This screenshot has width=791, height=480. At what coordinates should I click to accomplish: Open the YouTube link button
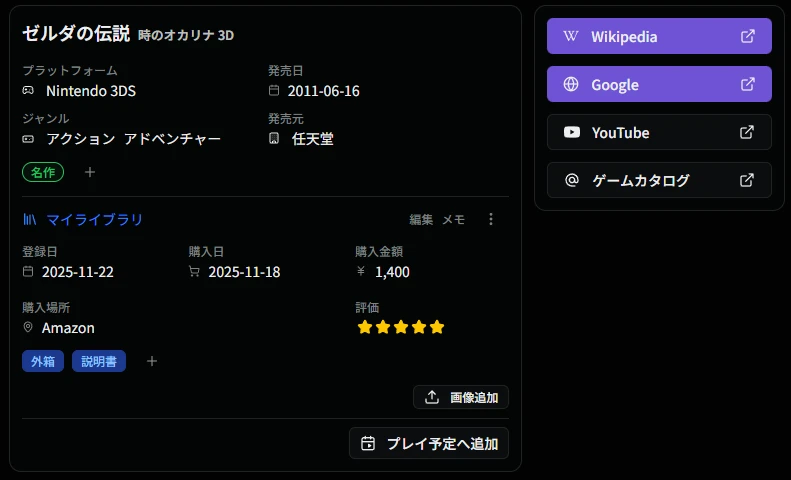[659, 132]
